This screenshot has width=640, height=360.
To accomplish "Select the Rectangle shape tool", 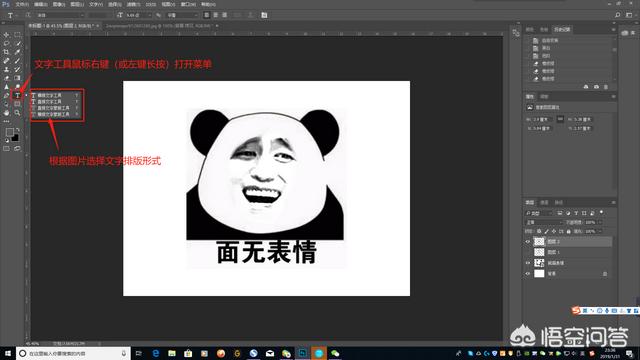I will point(17,104).
